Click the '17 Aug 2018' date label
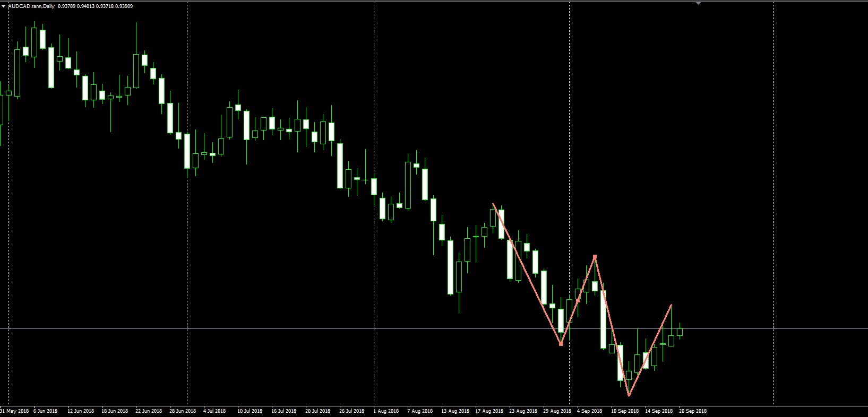The height and width of the screenshot is (417, 868). click(x=489, y=411)
